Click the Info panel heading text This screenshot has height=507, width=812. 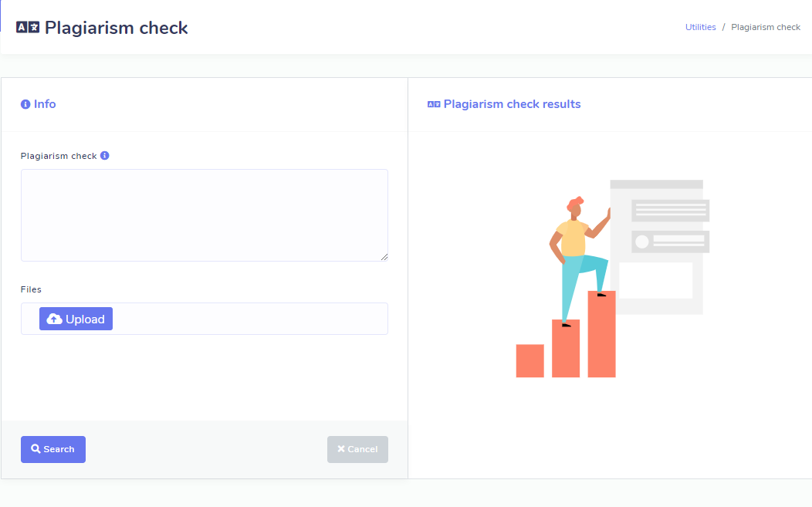[45, 104]
